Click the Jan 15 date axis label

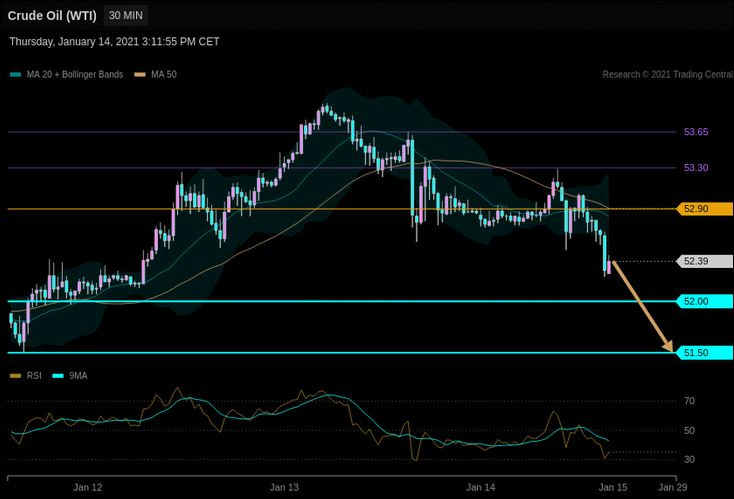coord(613,487)
